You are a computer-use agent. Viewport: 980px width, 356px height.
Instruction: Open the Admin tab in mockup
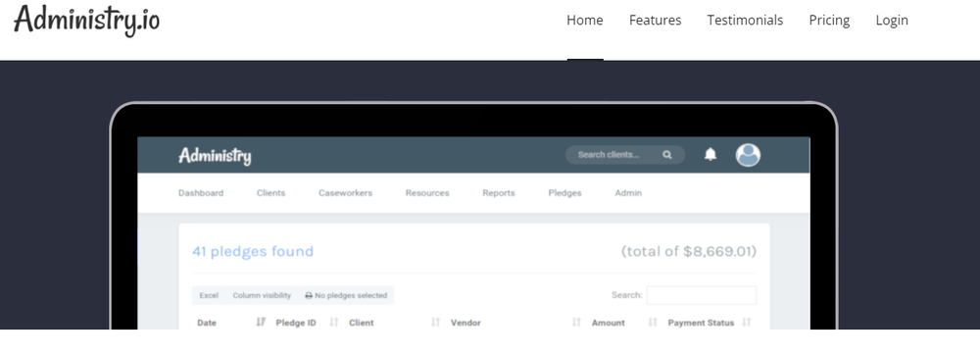(x=628, y=192)
